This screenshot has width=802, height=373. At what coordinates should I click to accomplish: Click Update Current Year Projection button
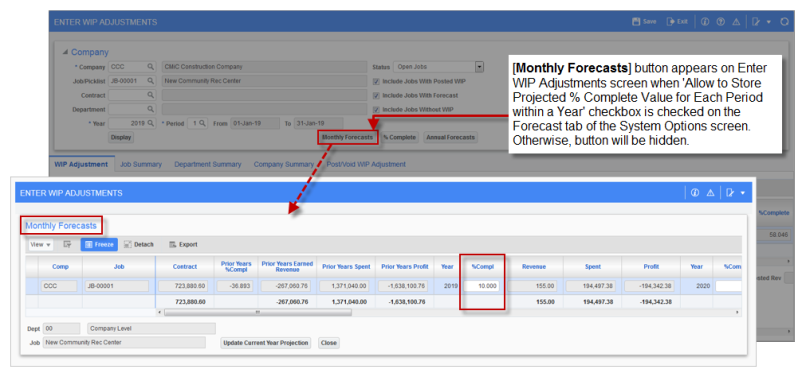point(266,343)
